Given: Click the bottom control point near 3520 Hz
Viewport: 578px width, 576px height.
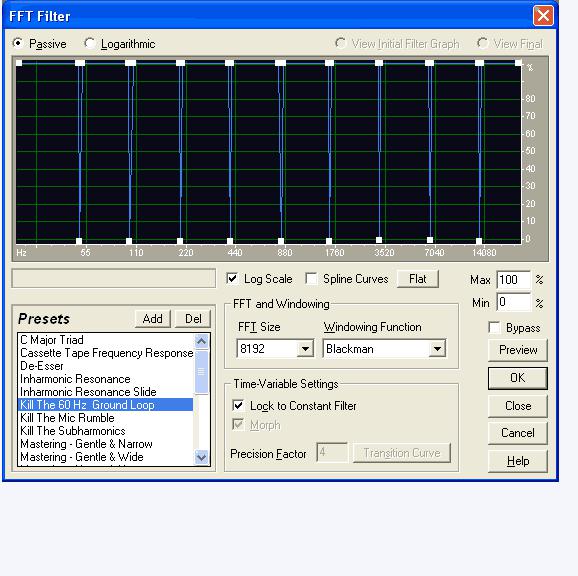Looking at the screenshot, I should click(379, 240).
